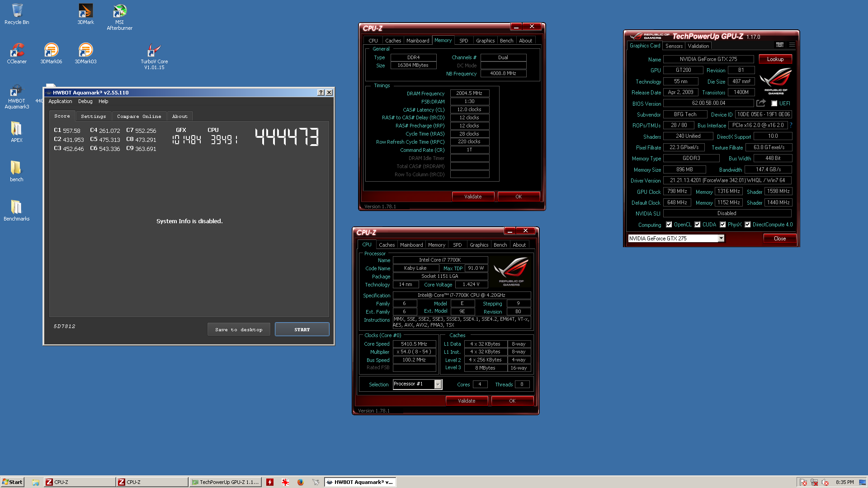The width and height of the screenshot is (868, 488).
Task: Click Validate in the lower CPU-Z CPU window
Action: click(467, 401)
